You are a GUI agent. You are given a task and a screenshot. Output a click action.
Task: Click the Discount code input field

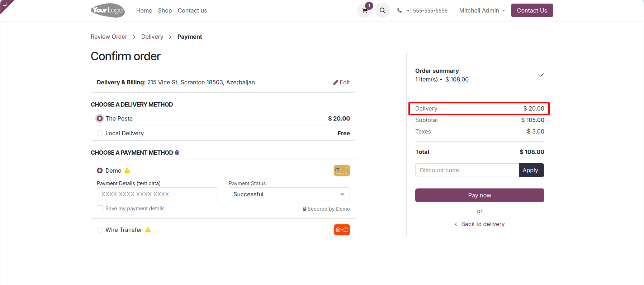click(467, 170)
